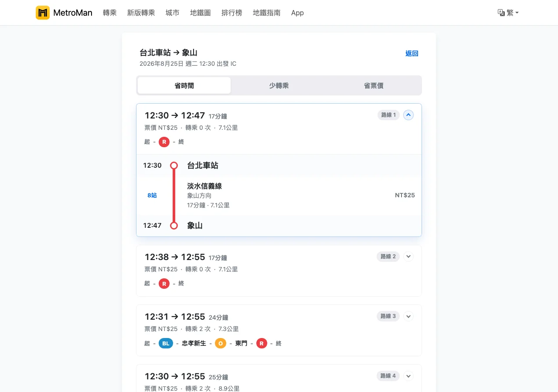Click the translate language icon
This screenshot has height=392, width=558.
501,13
